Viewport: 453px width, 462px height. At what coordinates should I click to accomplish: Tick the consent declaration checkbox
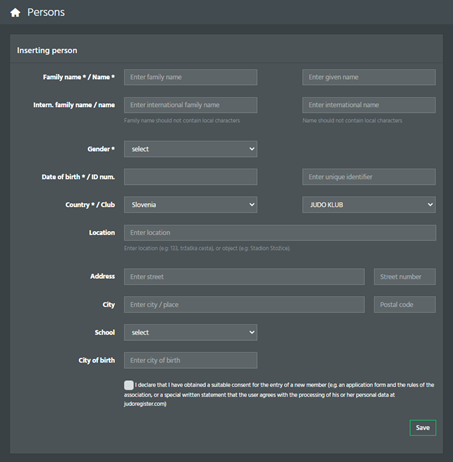point(129,385)
